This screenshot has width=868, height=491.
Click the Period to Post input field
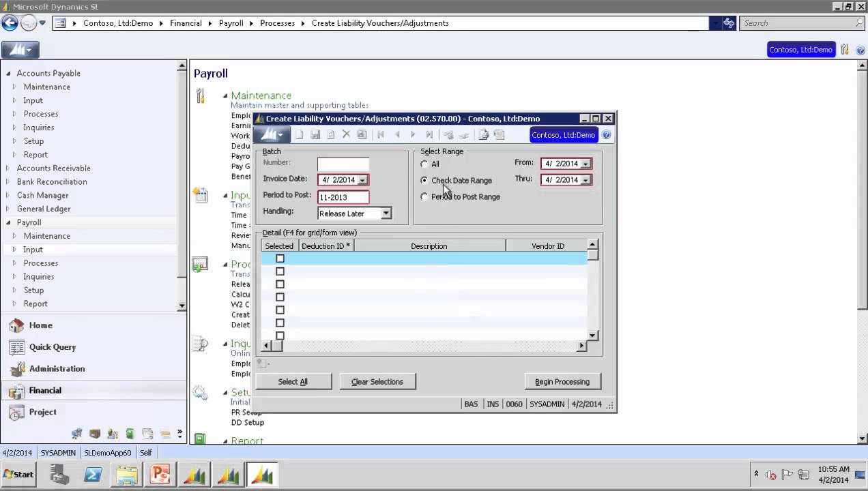(x=343, y=197)
